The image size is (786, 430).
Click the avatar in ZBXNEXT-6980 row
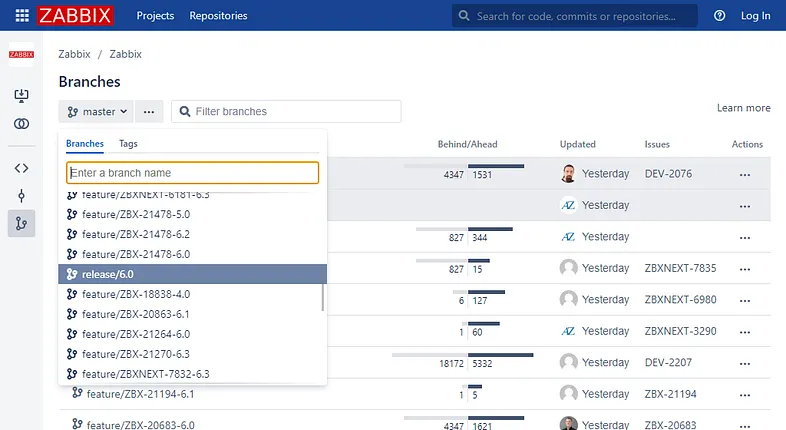tap(568, 299)
